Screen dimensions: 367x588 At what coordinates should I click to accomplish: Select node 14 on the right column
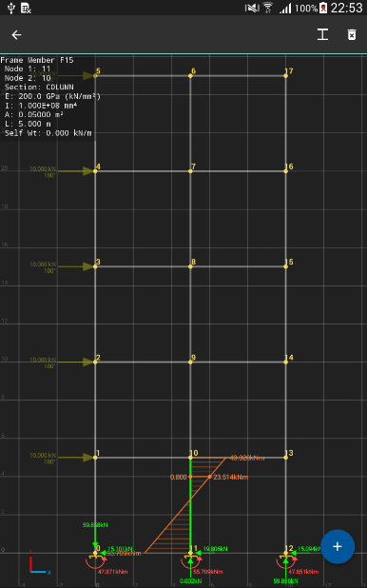pos(285,362)
